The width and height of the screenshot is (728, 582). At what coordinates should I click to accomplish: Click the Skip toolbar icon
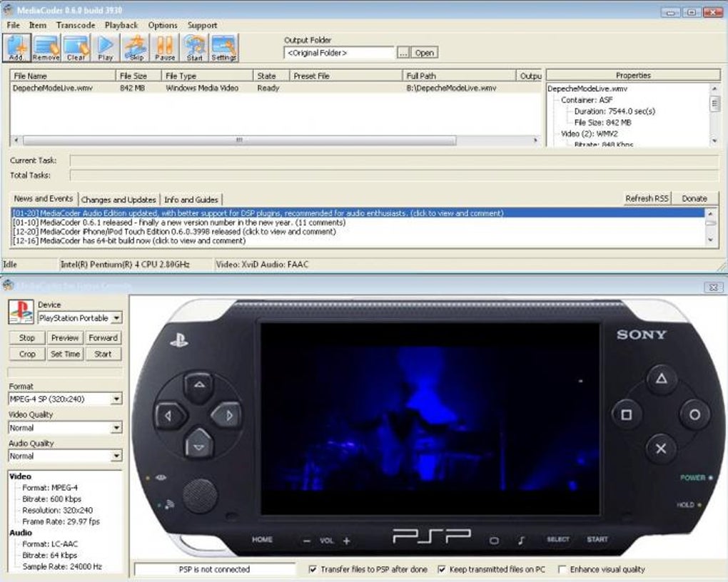pos(136,48)
